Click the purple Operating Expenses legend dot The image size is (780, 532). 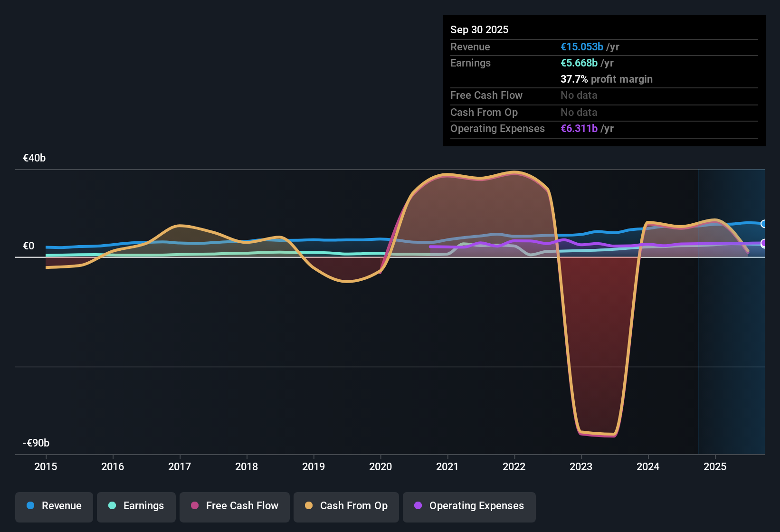[x=418, y=506]
